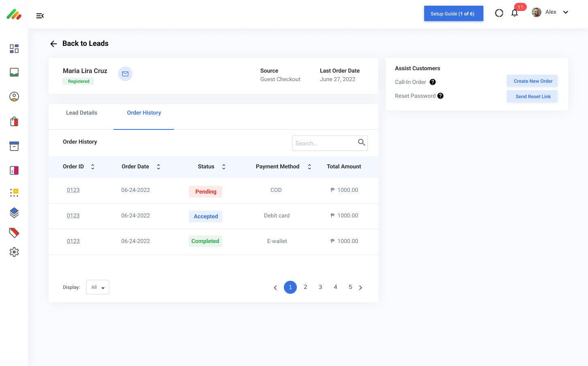Expand the Alex user account menu

(x=565, y=12)
